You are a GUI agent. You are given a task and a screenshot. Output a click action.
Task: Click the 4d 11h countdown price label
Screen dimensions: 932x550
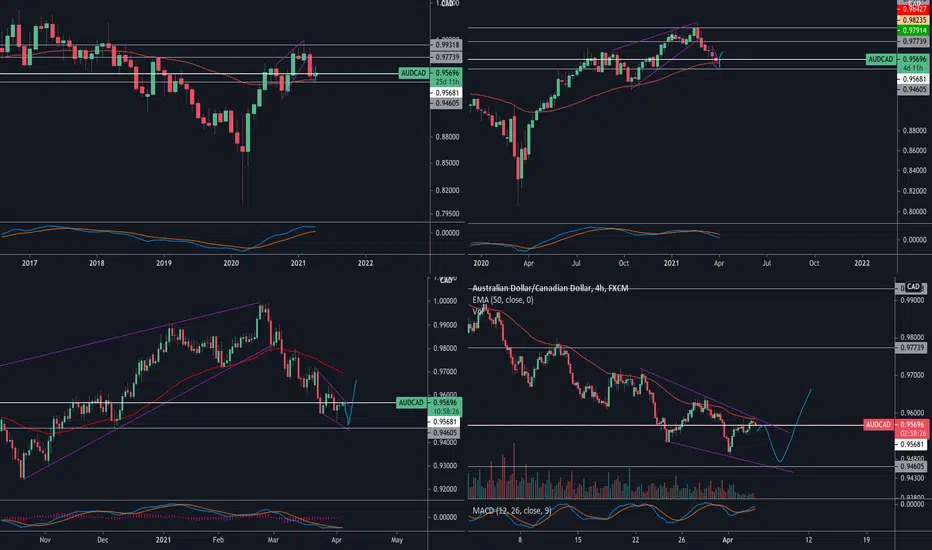pyautogui.click(x=914, y=68)
